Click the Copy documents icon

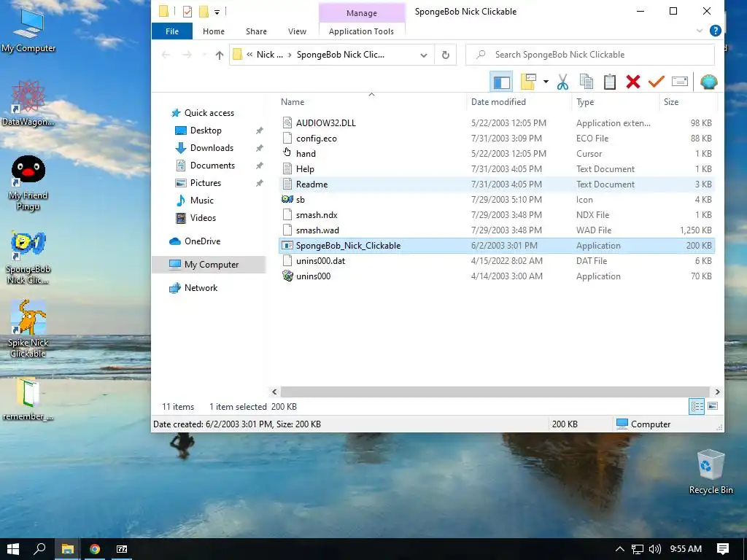[587, 82]
